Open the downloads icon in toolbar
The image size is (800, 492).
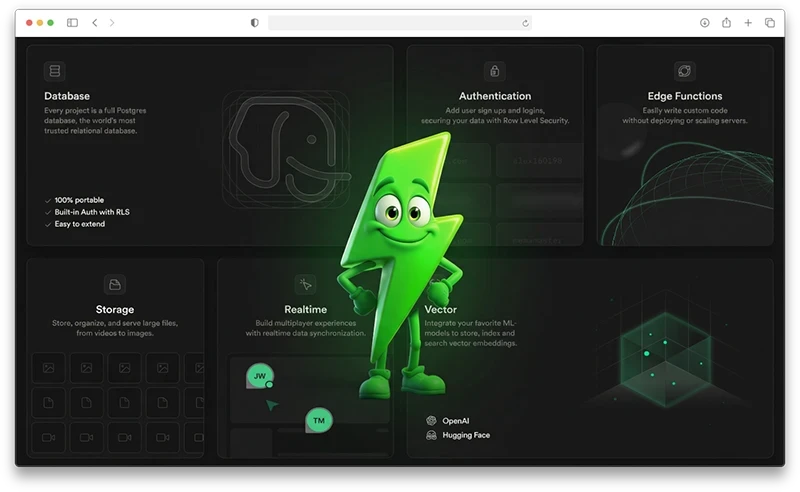[705, 23]
